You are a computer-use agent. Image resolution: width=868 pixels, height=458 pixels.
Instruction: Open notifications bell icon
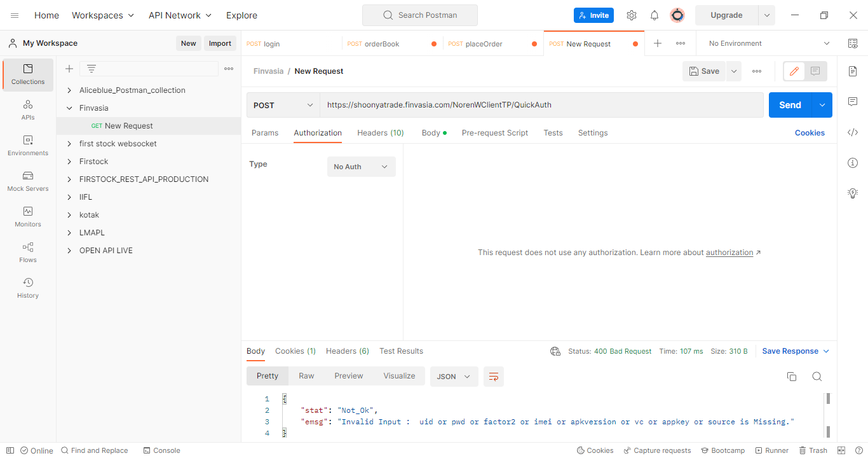[654, 15]
